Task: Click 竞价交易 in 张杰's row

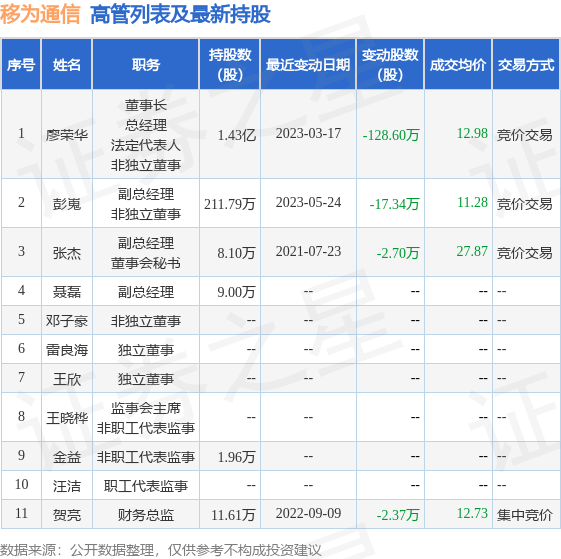Action: point(525,253)
